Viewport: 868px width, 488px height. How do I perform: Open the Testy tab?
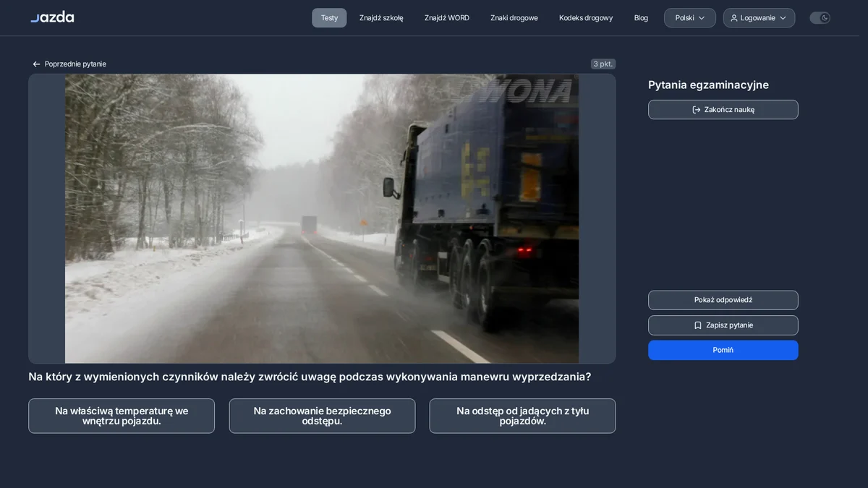(x=329, y=18)
